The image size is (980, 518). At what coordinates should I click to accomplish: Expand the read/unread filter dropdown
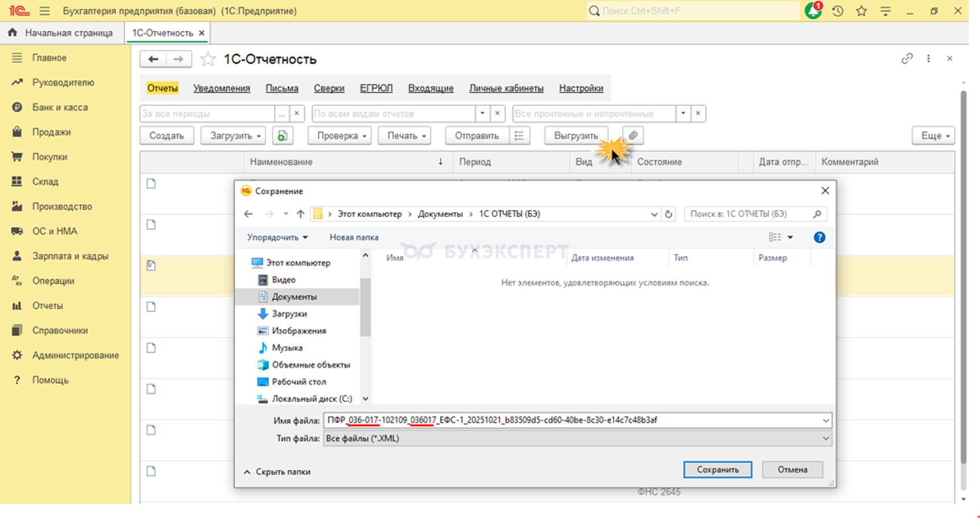pyautogui.click(x=683, y=113)
